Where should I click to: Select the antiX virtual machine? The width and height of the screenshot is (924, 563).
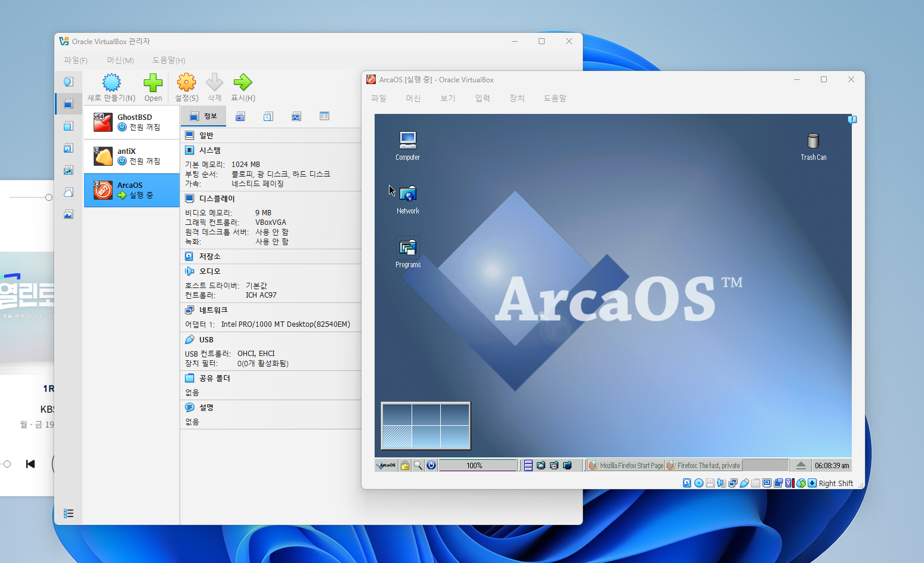pyautogui.click(x=132, y=156)
